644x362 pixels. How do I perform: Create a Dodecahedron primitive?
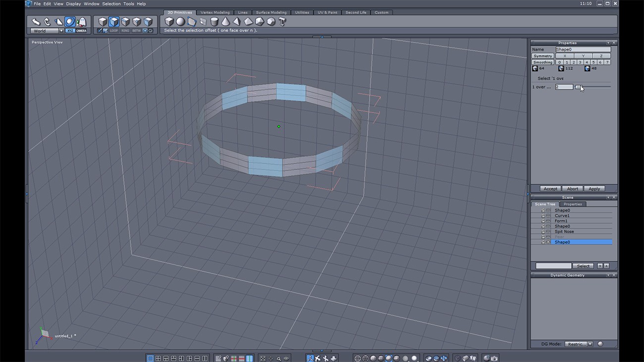click(x=271, y=22)
